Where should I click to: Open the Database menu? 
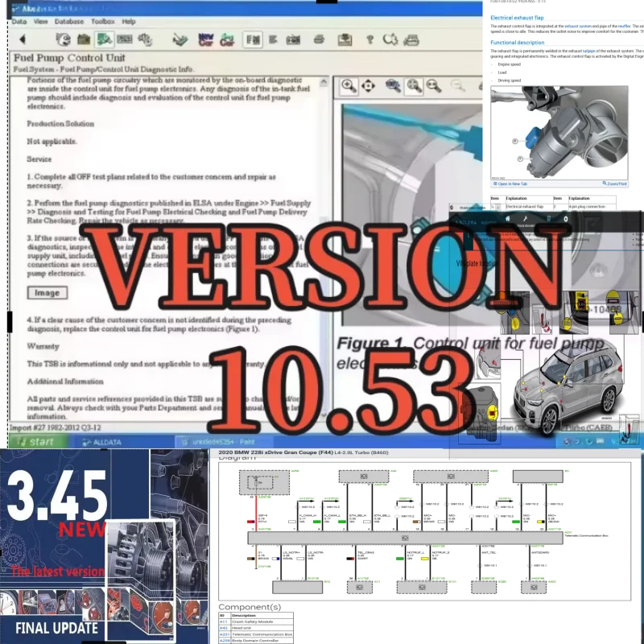[x=69, y=22]
